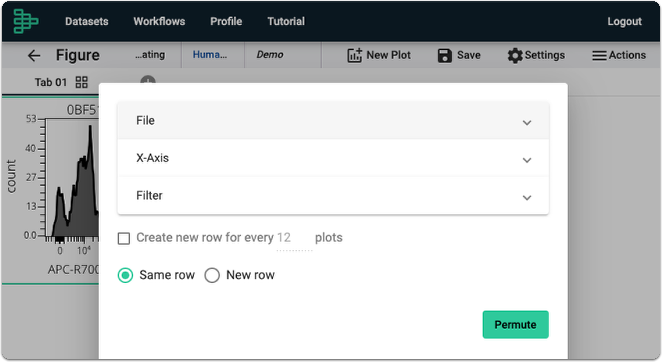Click the grid layout icon beside Tab 01

coord(81,82)
